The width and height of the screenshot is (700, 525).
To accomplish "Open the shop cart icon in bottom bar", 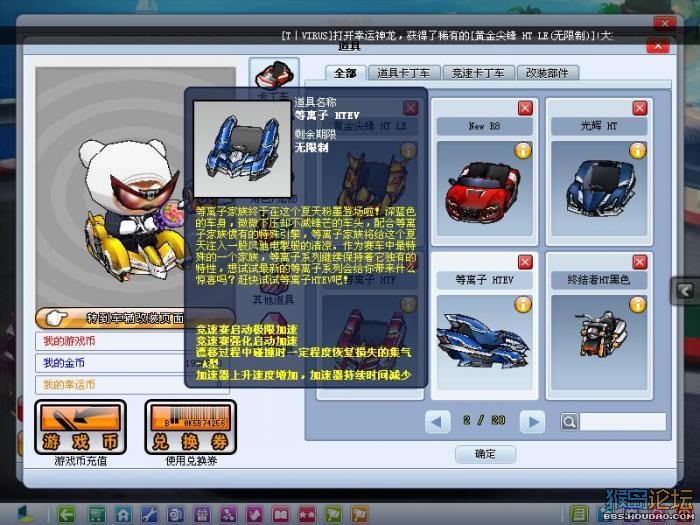I will 97,514.
